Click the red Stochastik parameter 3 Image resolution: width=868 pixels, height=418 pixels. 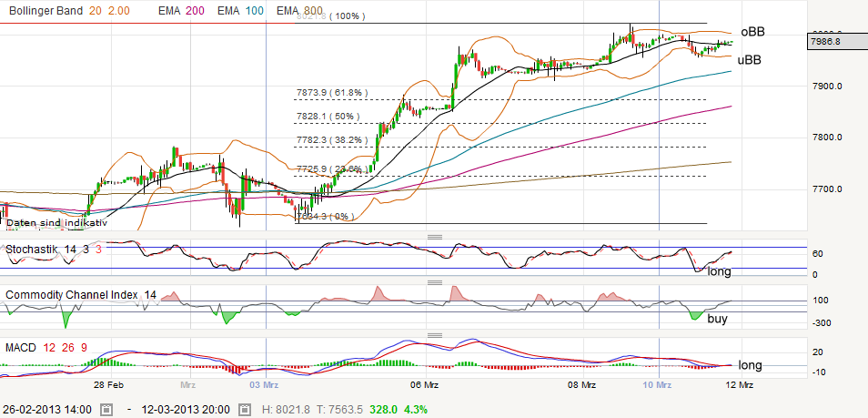point(98,250)
